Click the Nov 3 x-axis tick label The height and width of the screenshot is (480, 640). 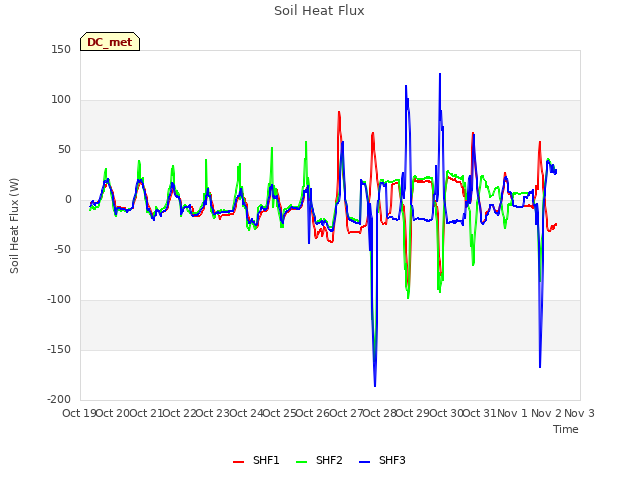click(x=579, y=413)
